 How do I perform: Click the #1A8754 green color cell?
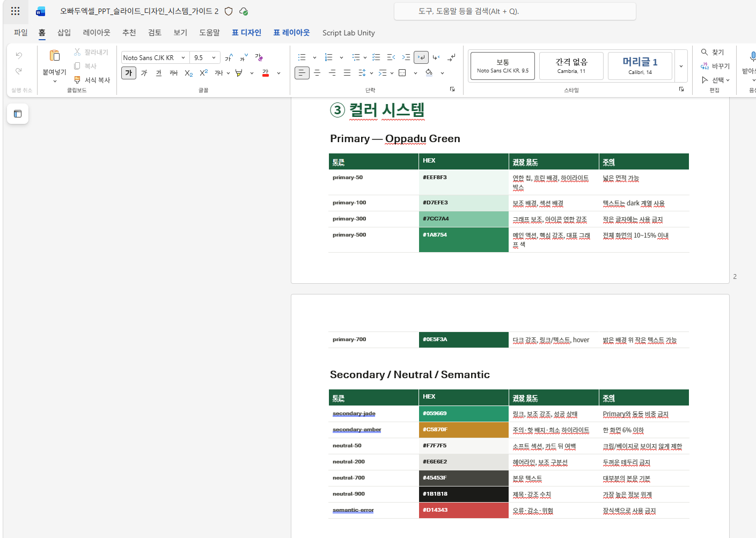click(x=464, y=239)
